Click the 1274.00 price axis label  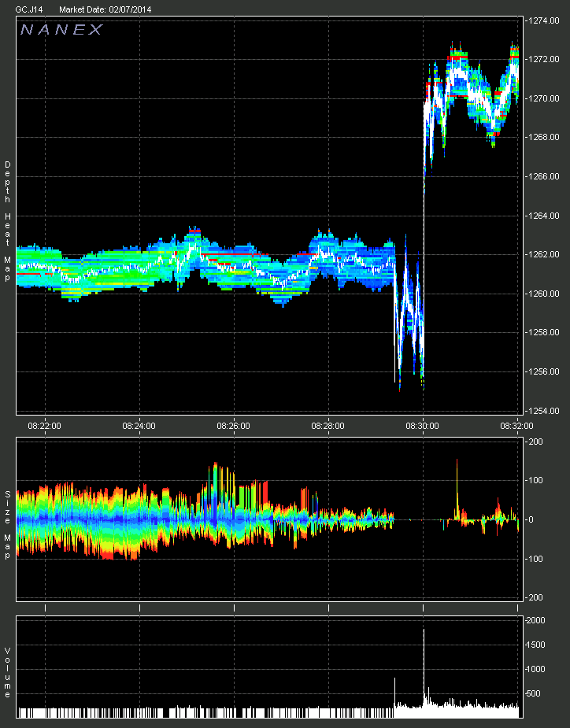[543, 20]
